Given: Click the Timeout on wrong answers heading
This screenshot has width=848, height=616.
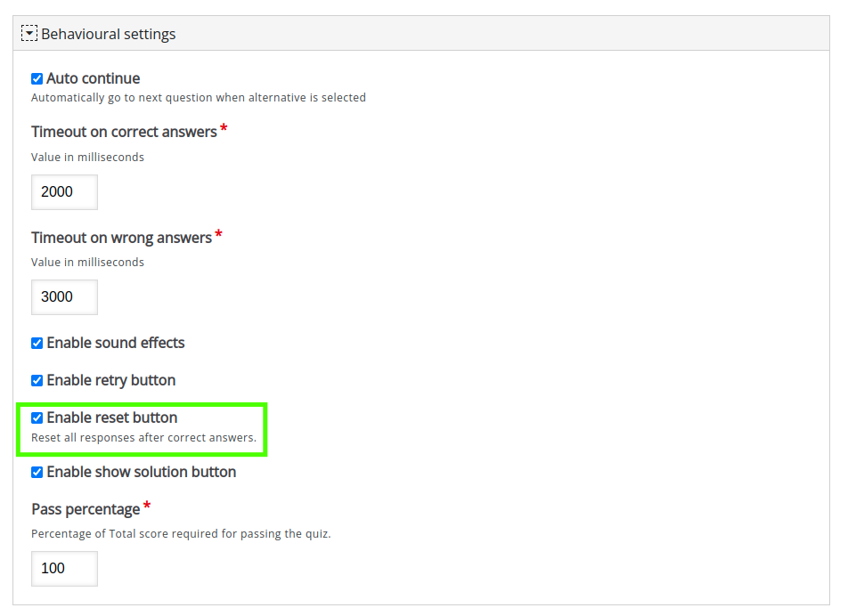Looking at the screenshot, I should (x=121, y=238).
